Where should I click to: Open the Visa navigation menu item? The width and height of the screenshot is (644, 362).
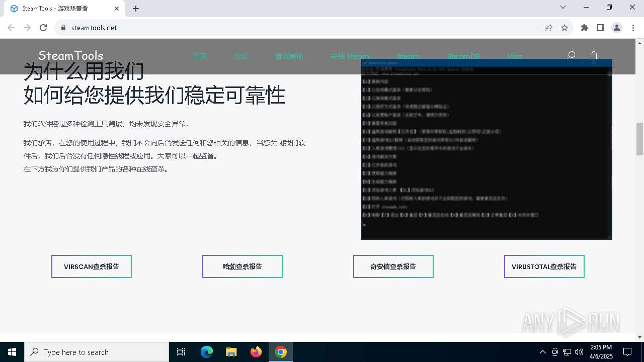click(x=514, y=56)
